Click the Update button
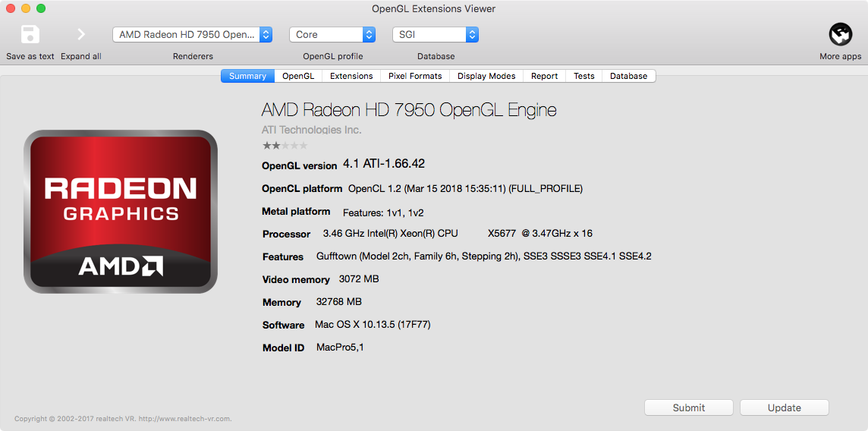 click(785, 407)
